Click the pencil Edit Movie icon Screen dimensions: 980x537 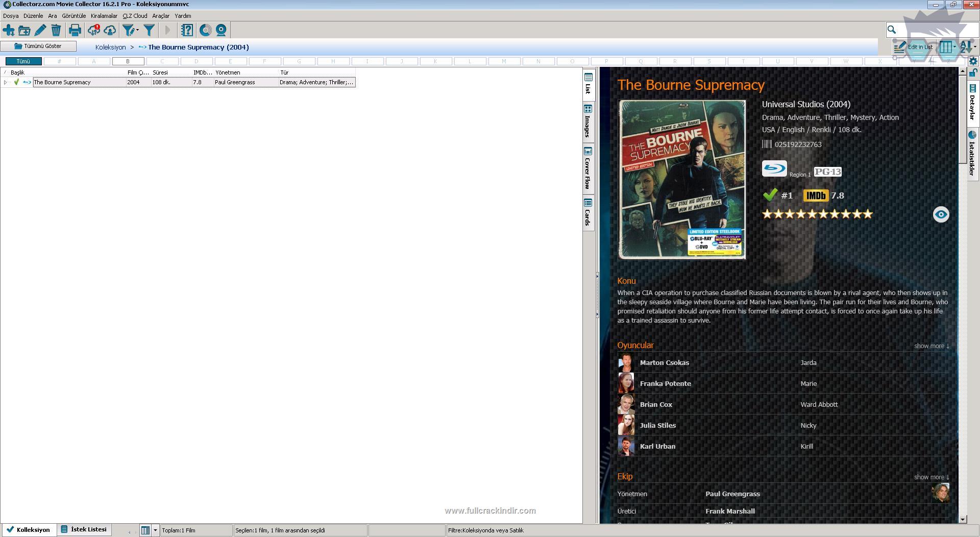[x=40, y=31]
